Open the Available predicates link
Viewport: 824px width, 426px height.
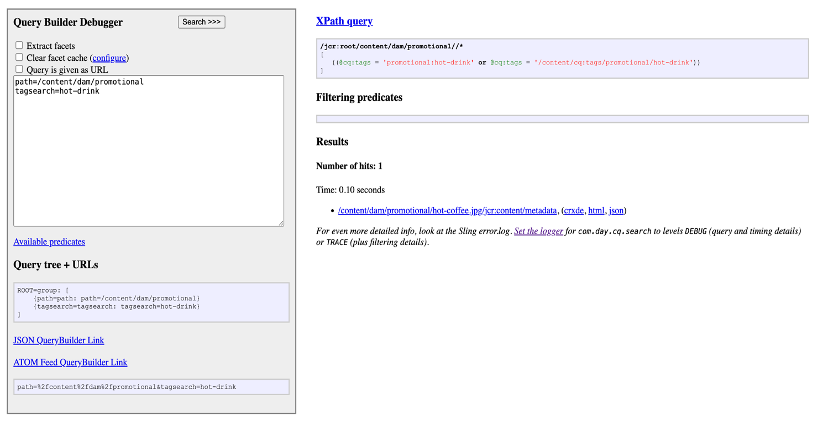[x=49, y=241]
